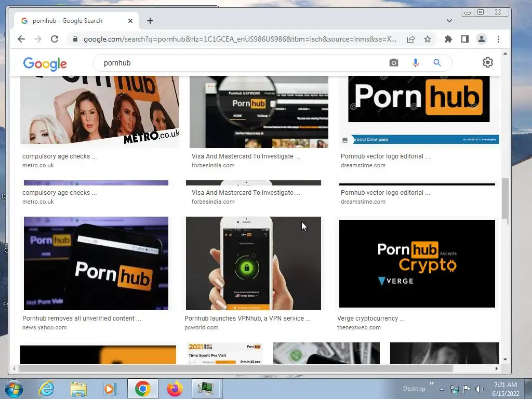532x399 pixels.
Task: Select the pornhub - Google Search tab
Action: click(76, 21)
